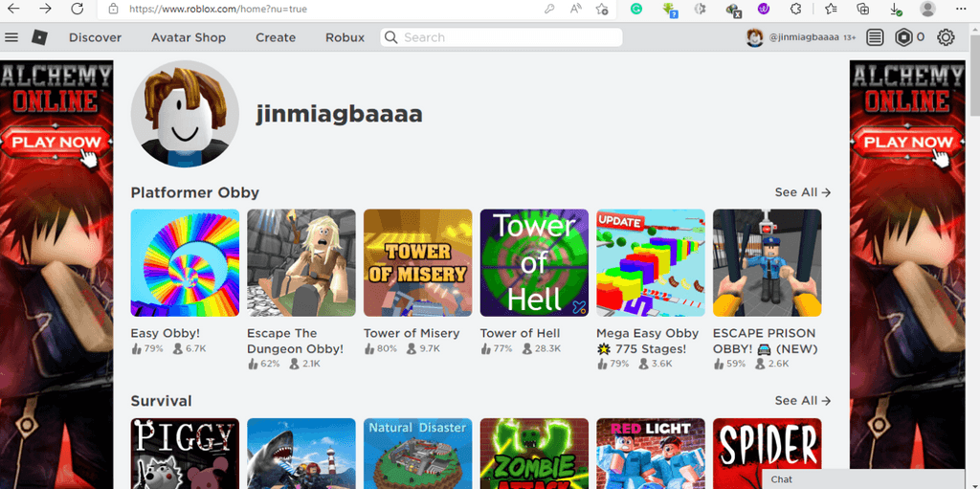Click the site lock info icon

[113, 9]
